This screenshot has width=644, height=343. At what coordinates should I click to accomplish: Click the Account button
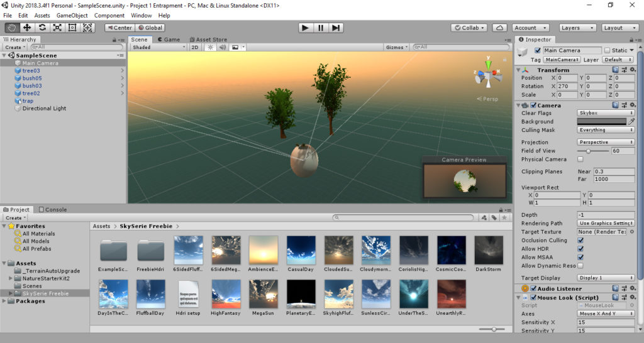tap(531, 28)
